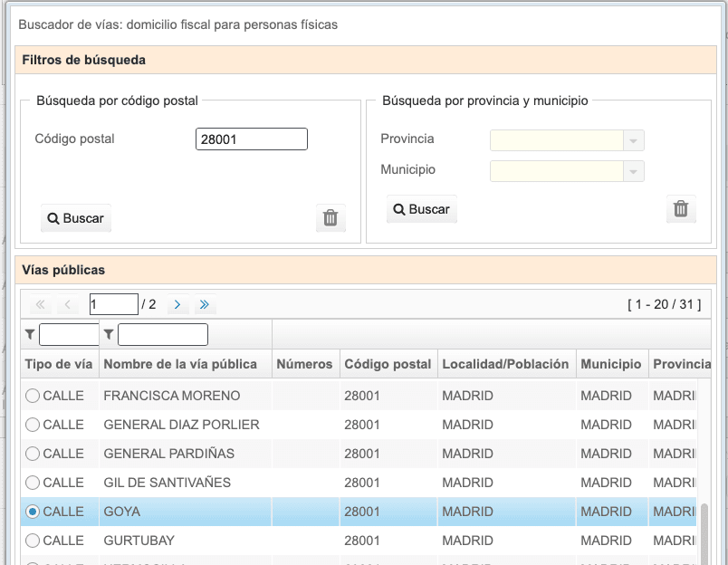
Task: Click the Código postal input field
Action: 252,139
